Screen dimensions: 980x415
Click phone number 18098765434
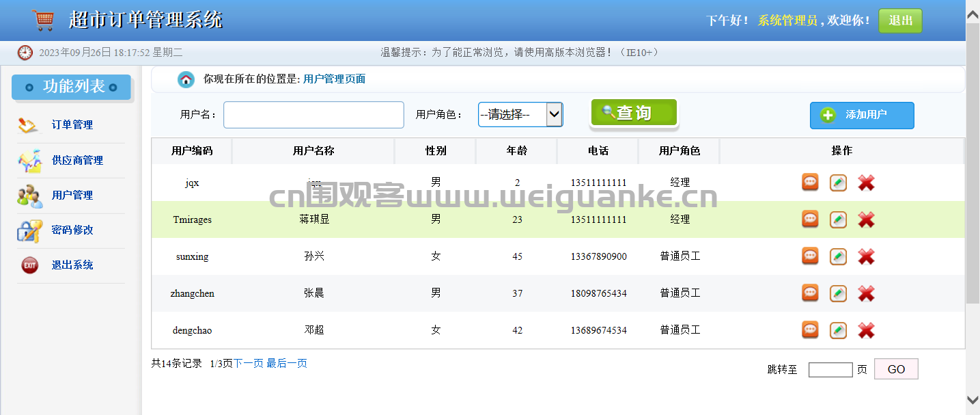tap(599, 294)
